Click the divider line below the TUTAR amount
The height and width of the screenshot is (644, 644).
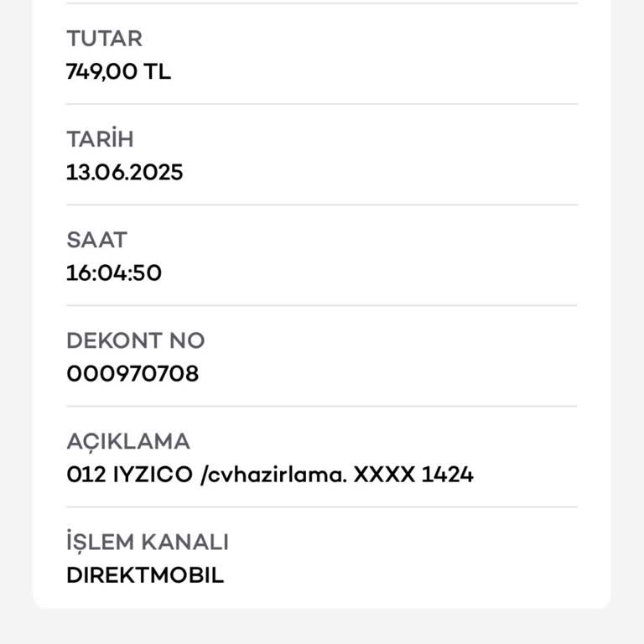point(322,104)
